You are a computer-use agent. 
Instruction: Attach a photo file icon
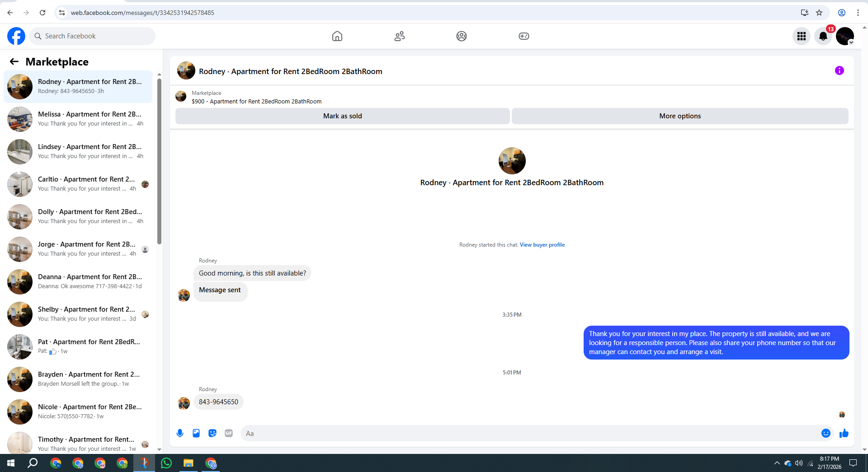196,433
